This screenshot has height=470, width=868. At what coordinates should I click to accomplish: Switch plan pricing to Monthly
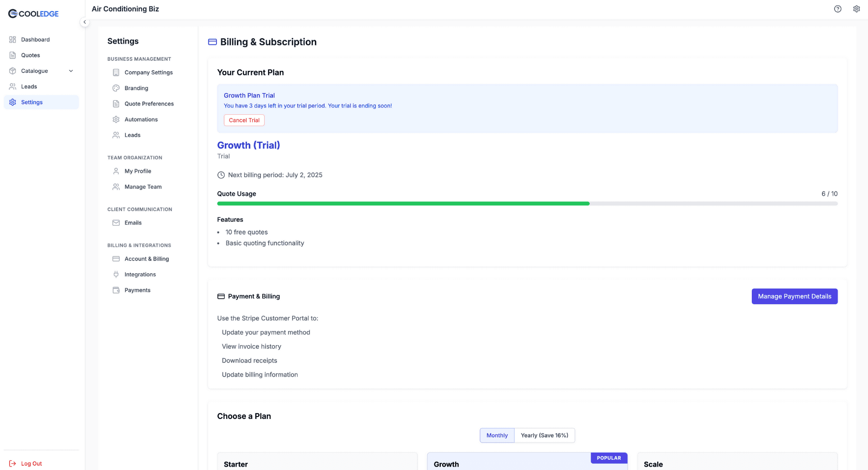pyautogui.click(x=497, y=435)
